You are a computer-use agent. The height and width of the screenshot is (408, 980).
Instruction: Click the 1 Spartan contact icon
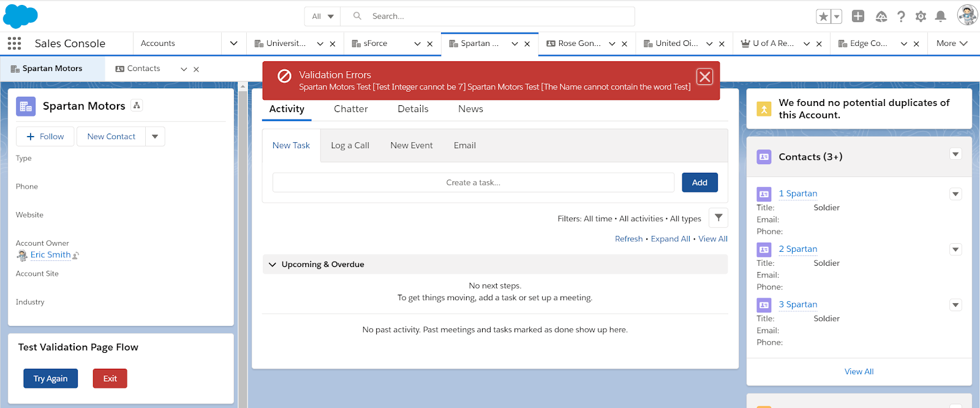point(764,194)
